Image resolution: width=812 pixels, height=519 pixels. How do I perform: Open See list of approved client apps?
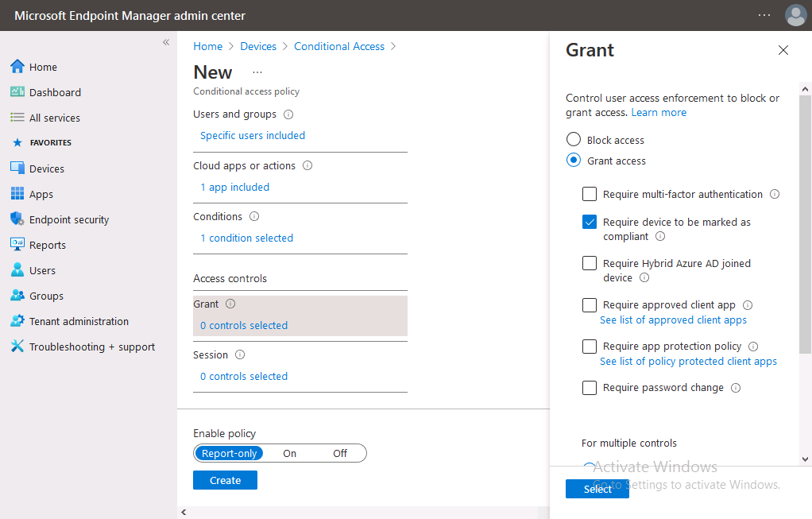pos(673,320)
